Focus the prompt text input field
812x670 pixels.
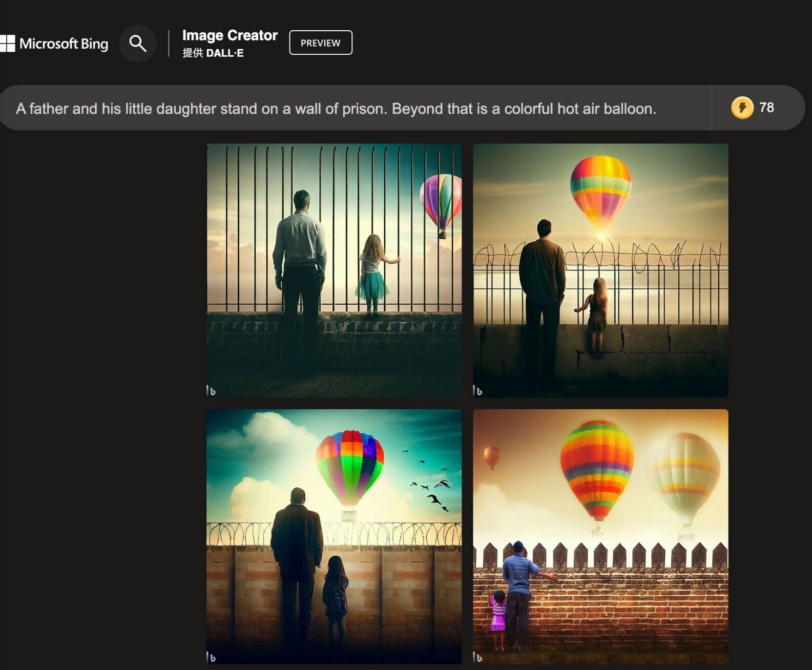click(x=356, y=108)
